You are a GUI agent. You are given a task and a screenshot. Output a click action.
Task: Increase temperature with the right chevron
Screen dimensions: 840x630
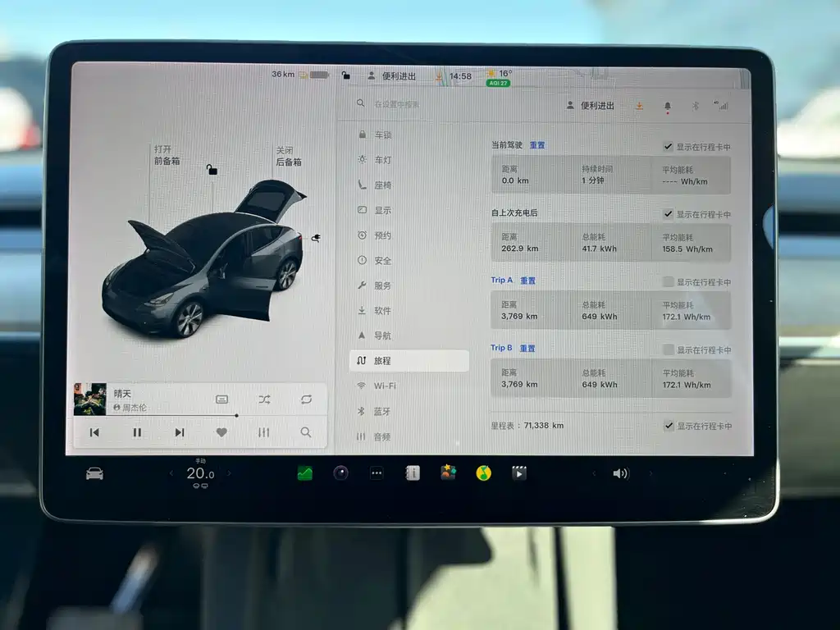coord(229,473)
